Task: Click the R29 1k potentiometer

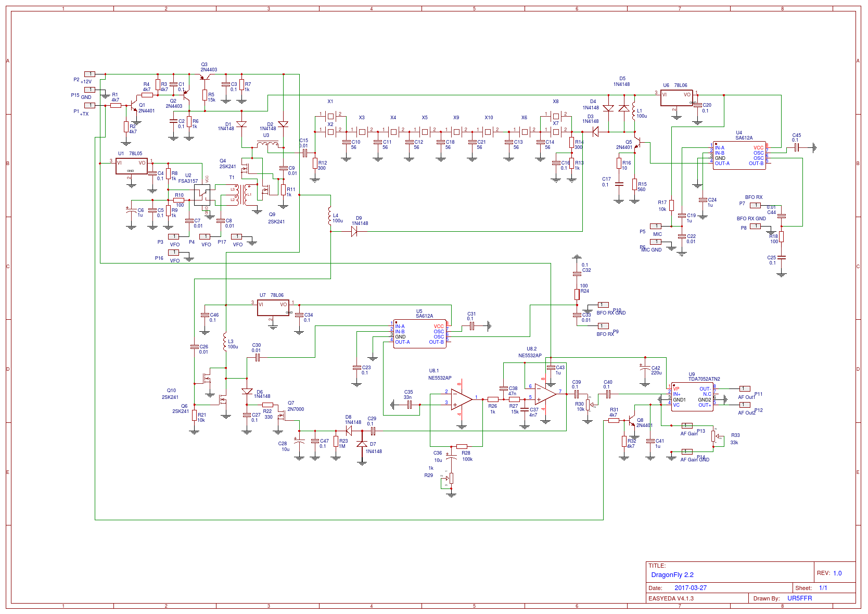Action: pos(451,478)
